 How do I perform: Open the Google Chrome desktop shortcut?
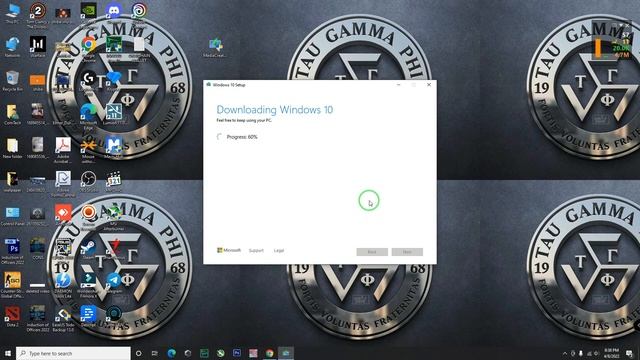[89, 47]
